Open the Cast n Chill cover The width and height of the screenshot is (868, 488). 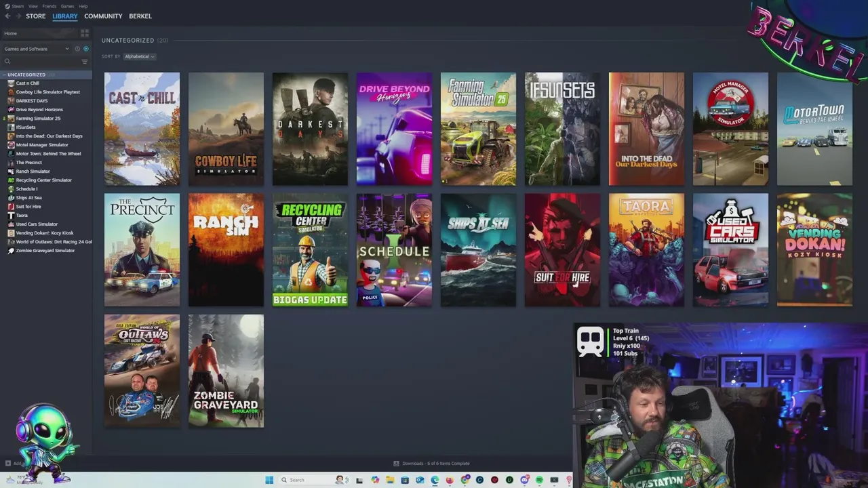pos(142,129)
